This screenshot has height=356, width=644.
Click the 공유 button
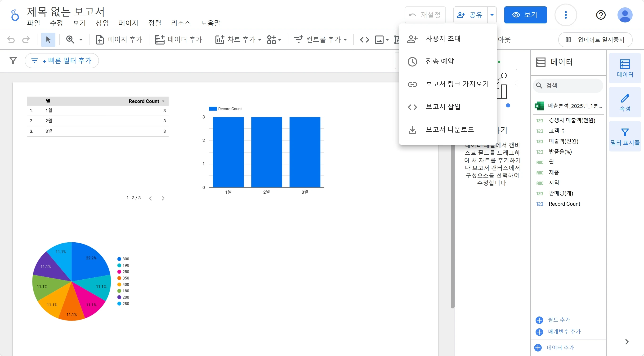point(470,15)
